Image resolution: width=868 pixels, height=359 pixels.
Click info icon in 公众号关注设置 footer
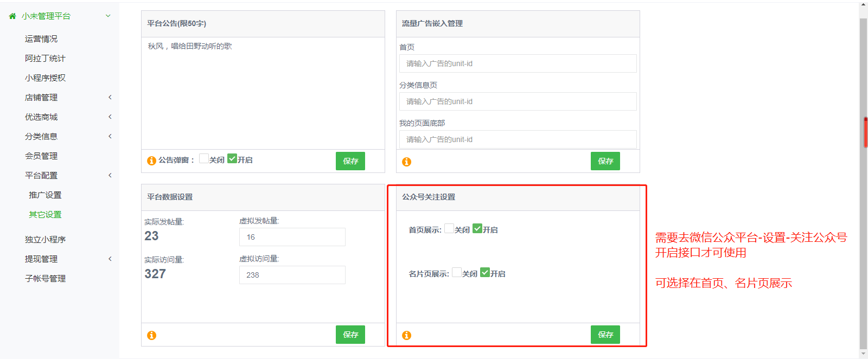(406, 335)
